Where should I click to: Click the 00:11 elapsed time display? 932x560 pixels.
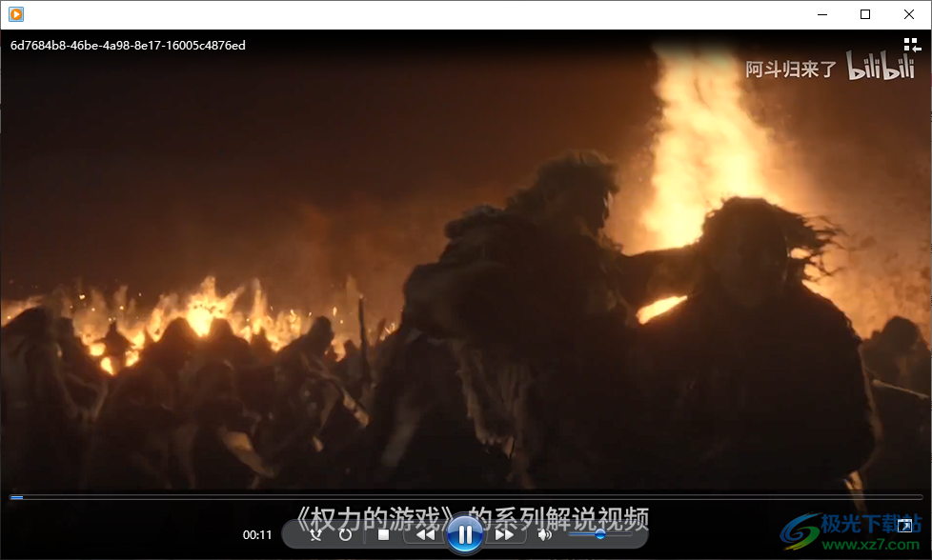tap(256, 535)
